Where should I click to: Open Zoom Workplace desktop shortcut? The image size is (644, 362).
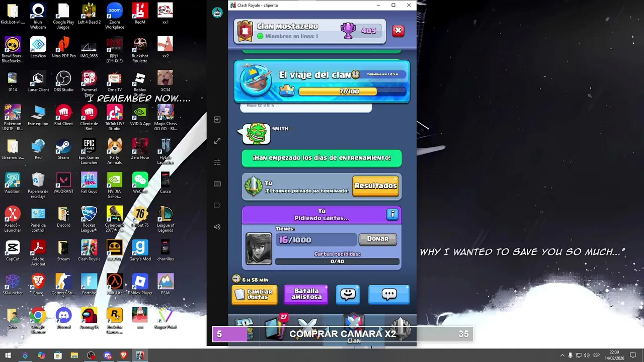[x=115, y=16]
